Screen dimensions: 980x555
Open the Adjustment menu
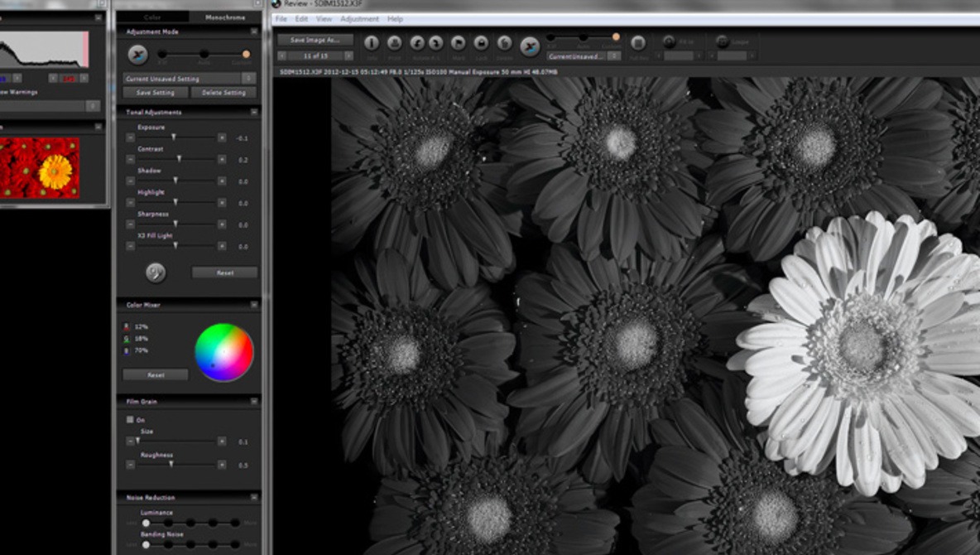pyautogui.click(x=359, y=19)
